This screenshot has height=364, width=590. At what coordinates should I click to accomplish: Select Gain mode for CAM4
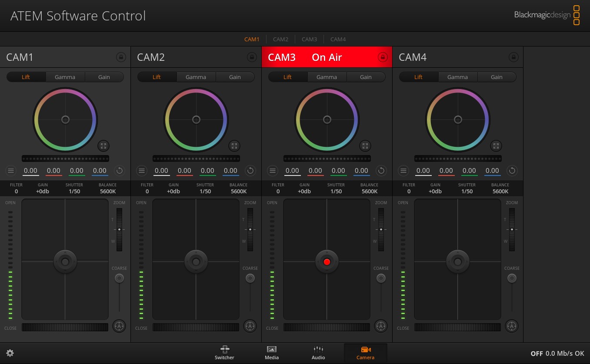497,77
